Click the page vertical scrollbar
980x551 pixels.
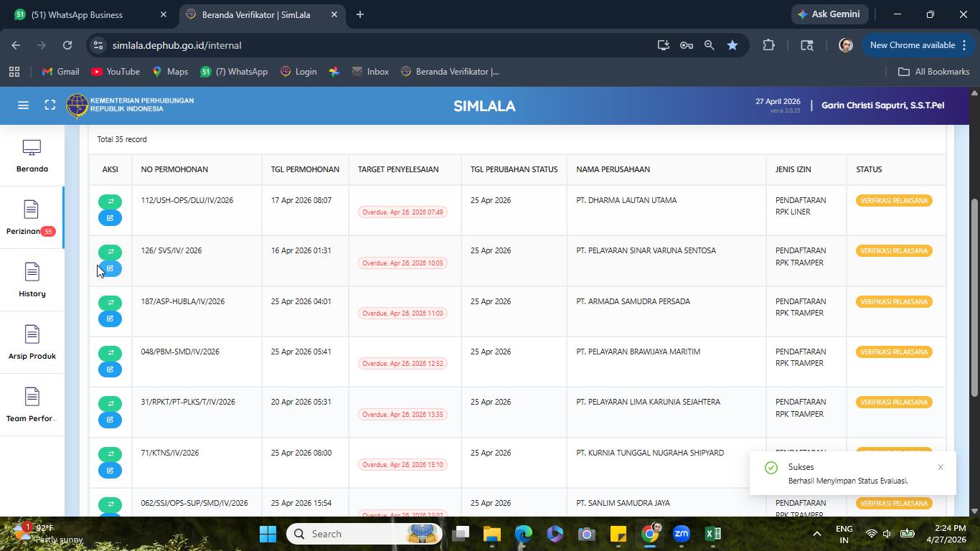(x=974, y=298)
